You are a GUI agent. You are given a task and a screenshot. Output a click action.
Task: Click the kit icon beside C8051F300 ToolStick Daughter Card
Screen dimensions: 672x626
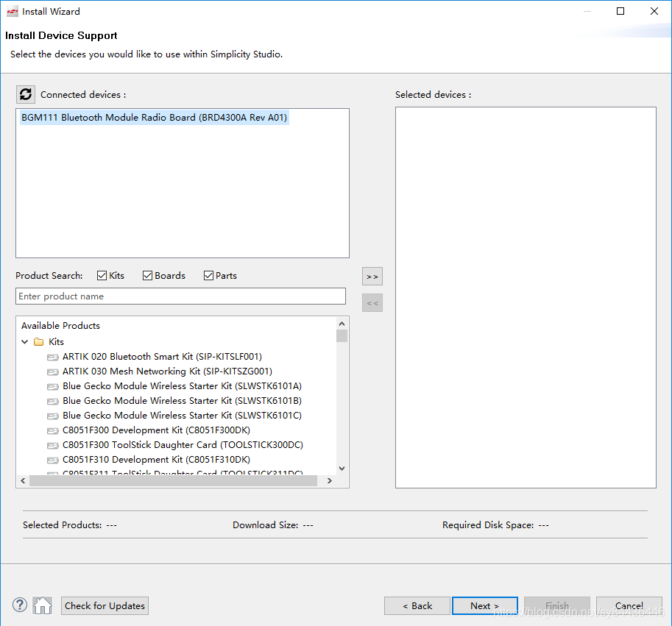[x=53, y=445]
